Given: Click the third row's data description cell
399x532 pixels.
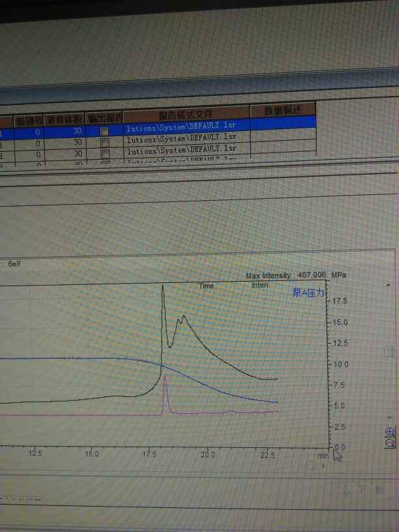Looking at the screenshot, I should click(284, 146).
